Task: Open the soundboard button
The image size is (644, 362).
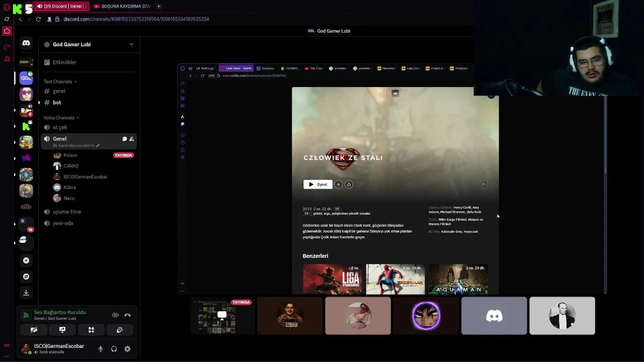Action: (x=120, y=330)
